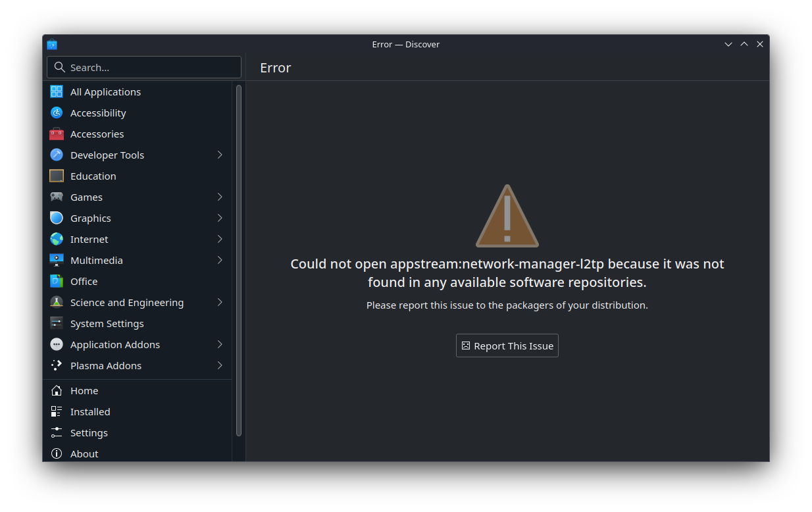Click the 'Please report this issue' message
The image size is (812, 512).
pos(507,305)
